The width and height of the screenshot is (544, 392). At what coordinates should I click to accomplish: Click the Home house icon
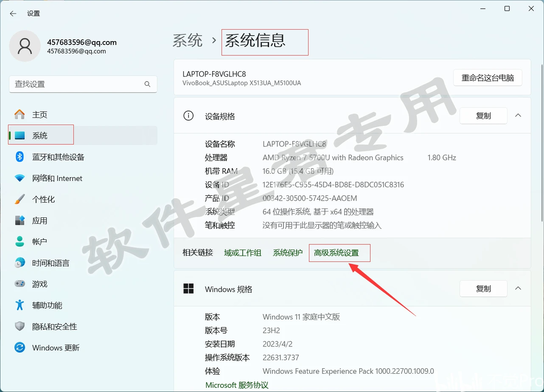pos(20,114)
